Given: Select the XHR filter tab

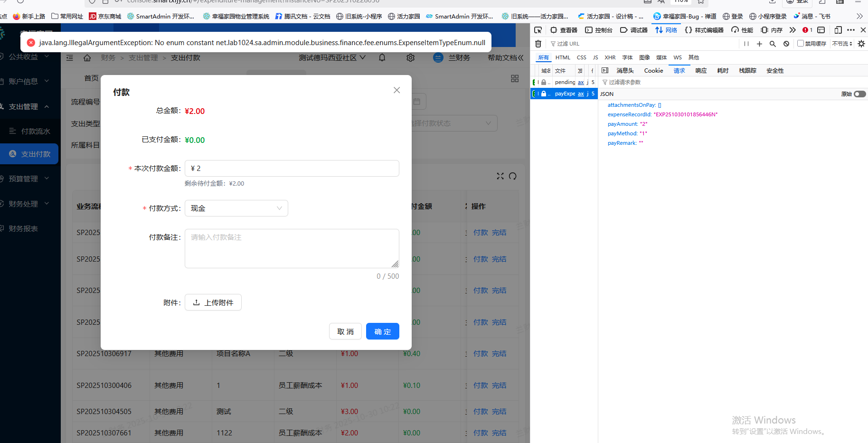Looking at the screenshot, I should (610, 57).
